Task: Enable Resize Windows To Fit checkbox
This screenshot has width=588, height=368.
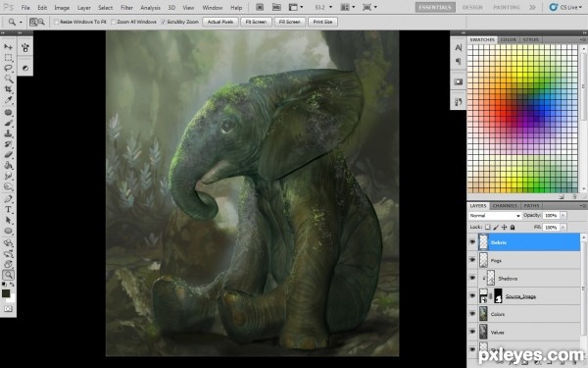Action: tap(57, 22)
